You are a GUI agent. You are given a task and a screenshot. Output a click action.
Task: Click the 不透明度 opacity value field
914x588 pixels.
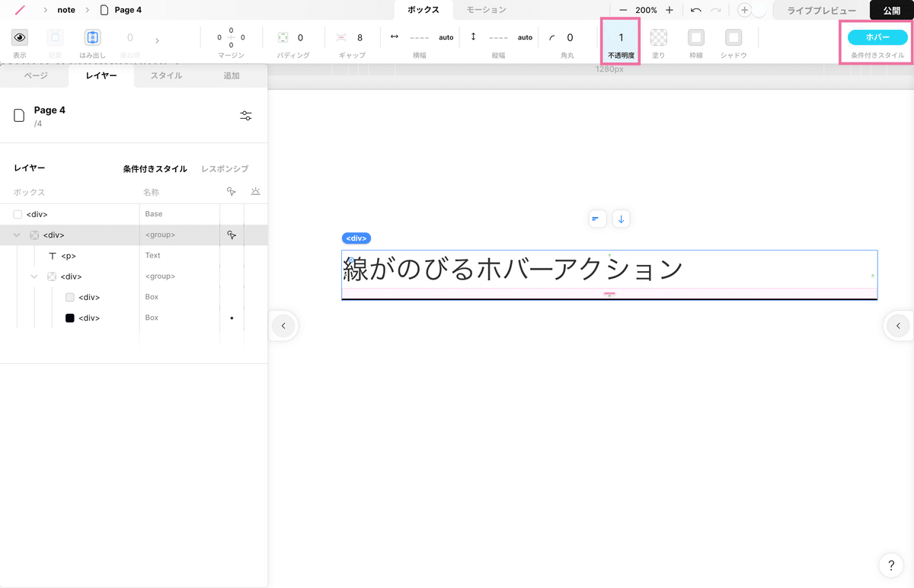click(x=621, y=37)
